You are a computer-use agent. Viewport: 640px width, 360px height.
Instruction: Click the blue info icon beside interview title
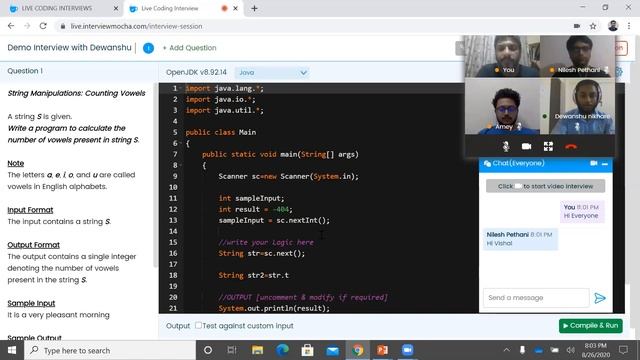[x=148, y=48]
